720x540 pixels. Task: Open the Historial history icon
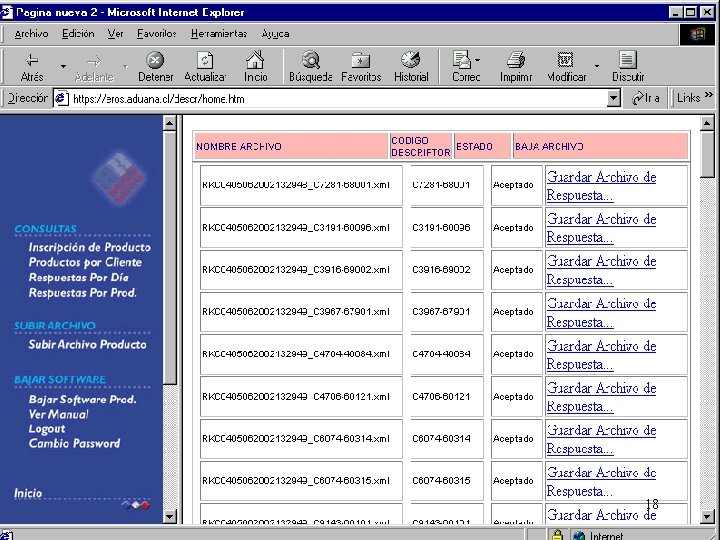pyautogui.click(x=411, y=60)
